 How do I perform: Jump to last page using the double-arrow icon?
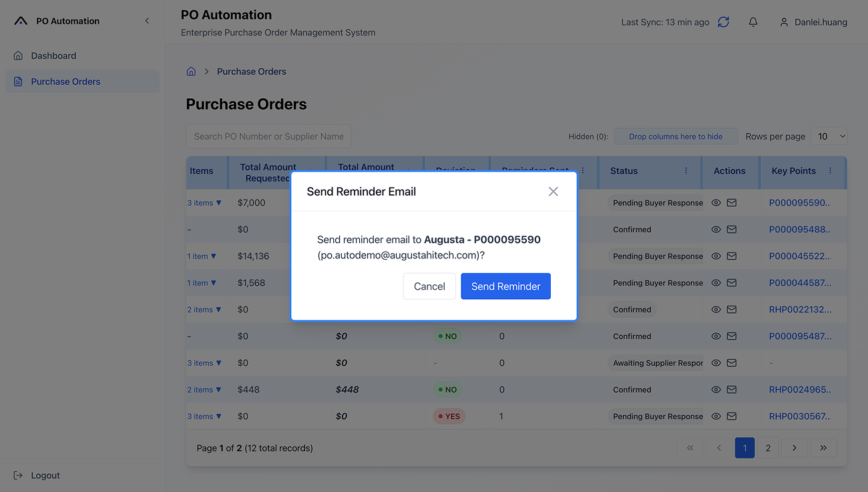(x=823, y=447)
